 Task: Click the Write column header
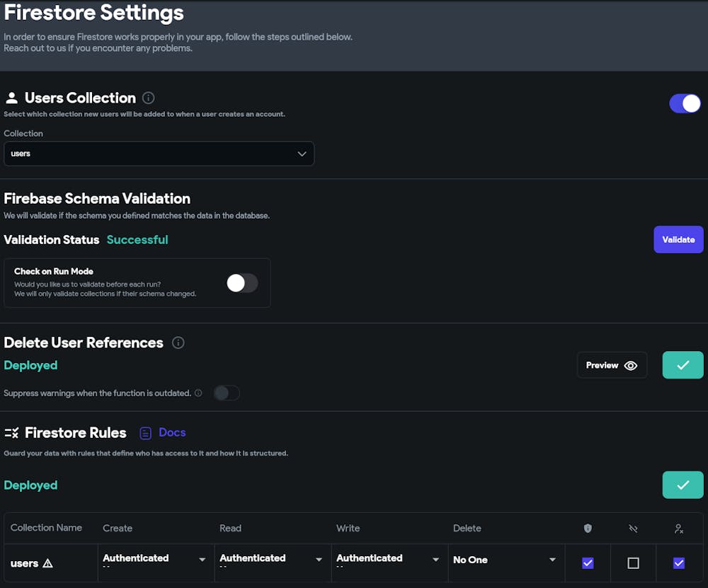[x=348, y=528]
